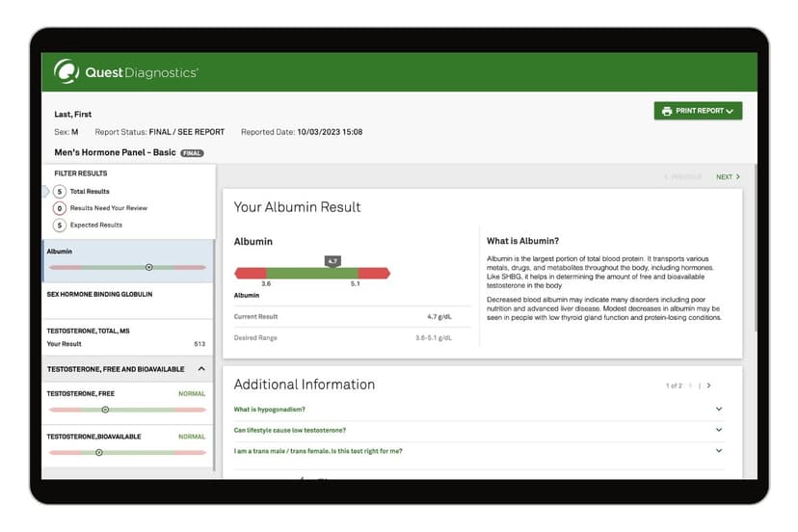Click the Testosterone, Free range marker
The height and width of the screenshot is (532, 798).
tap(105, 410)
